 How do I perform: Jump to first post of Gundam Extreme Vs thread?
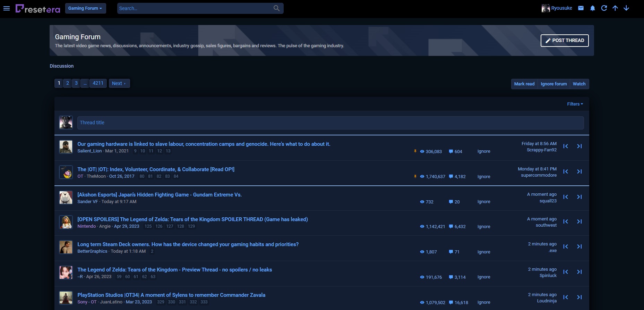[x=566, y=197]
